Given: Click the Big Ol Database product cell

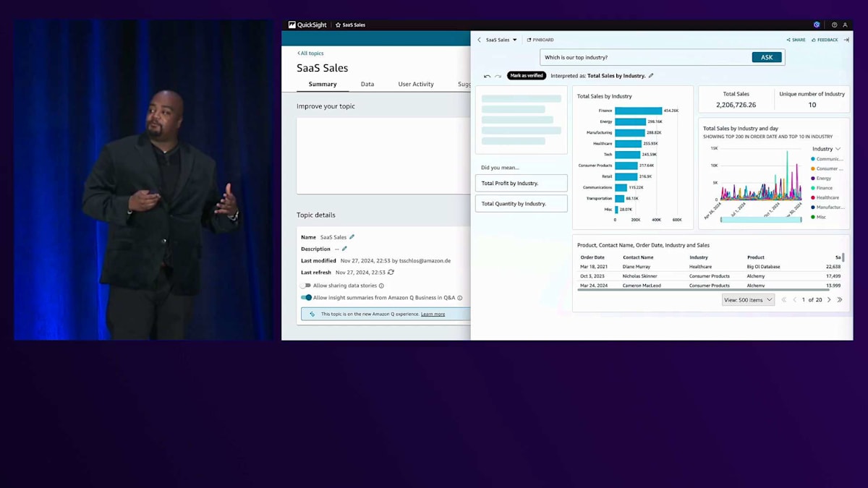Looking at the screenshot, I should [763, 267].
